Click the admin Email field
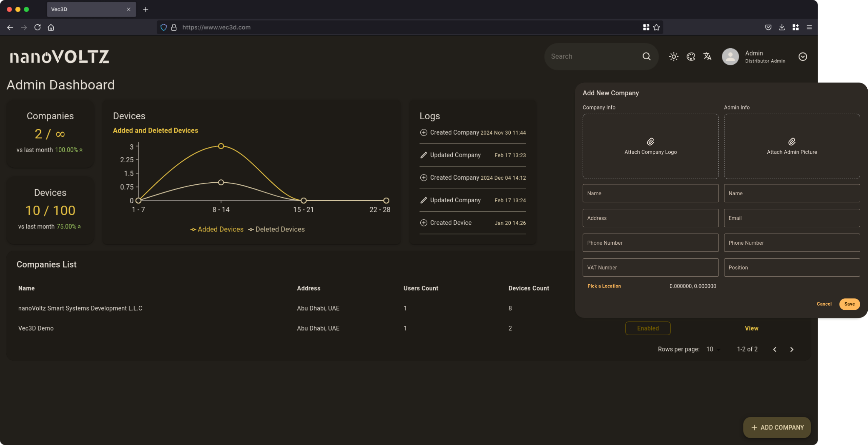Viewport: 868px width, 445px height. coord(792,218)
